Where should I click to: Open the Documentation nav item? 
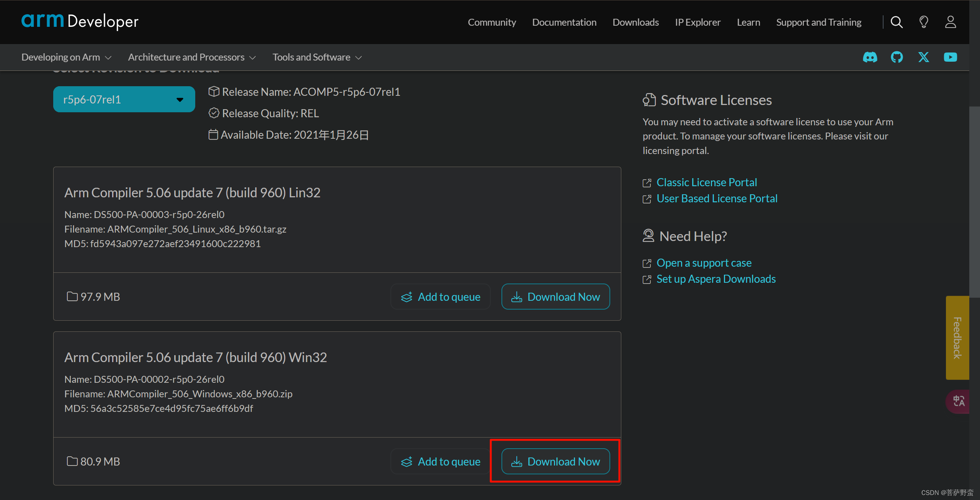tap(564, 22)
